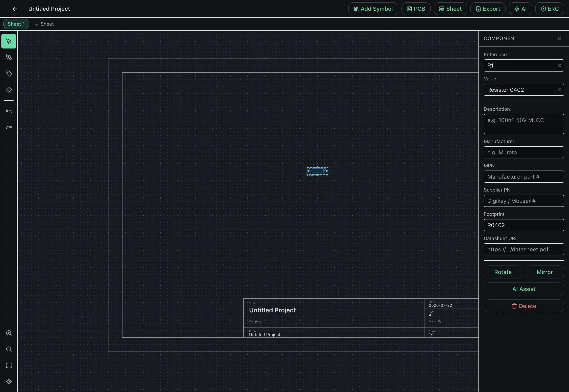The height and width of the screenshot is (392, 569).
Task: Click the Project name cell in title block
Action: pos(334,333)
